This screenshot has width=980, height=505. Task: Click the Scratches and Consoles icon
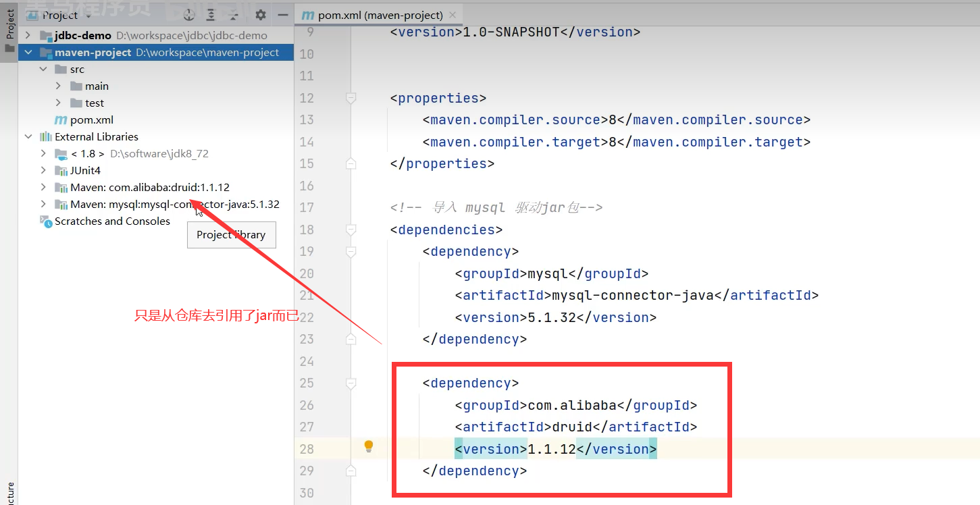(x=46, y=221)
